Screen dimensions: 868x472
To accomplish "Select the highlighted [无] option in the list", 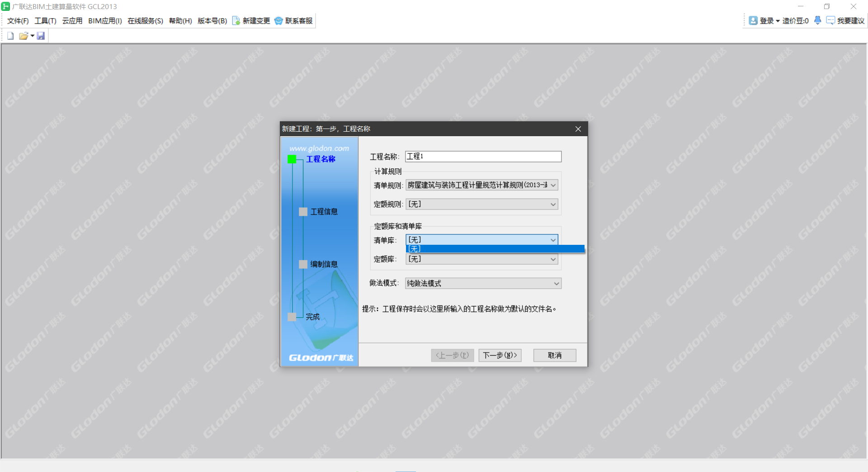I will coord(495,249).
